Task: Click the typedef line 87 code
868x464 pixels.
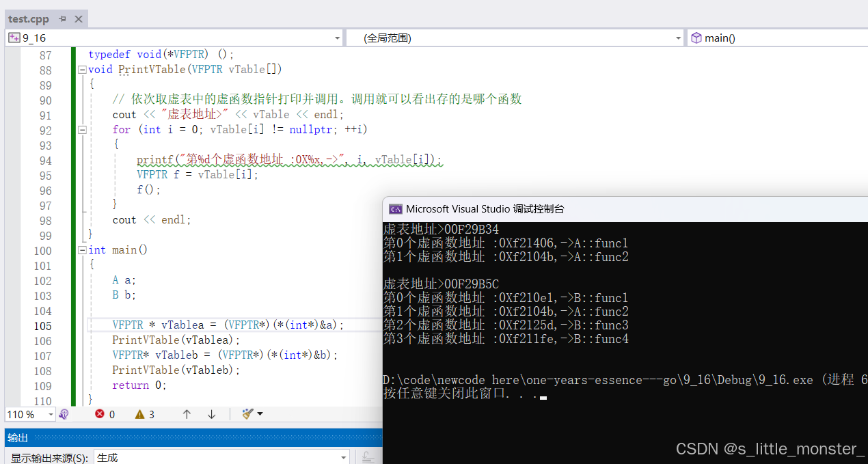Action: (161, 54)
